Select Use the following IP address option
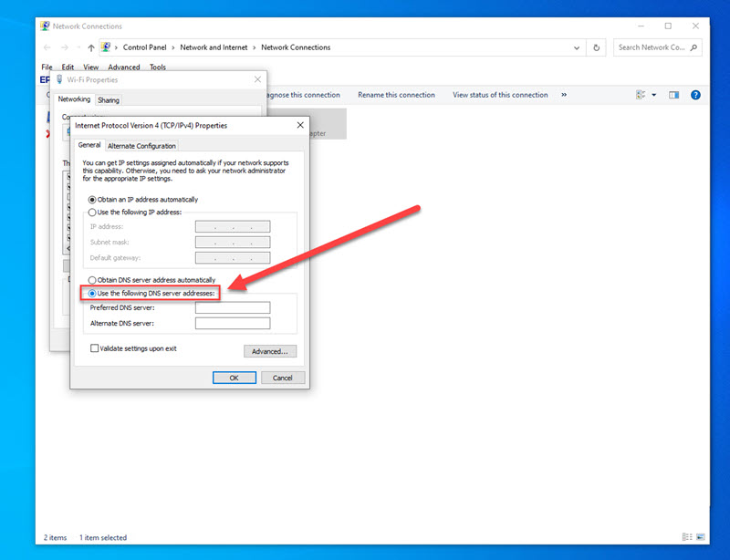Viewport: 730px width, 560px height. pyautogui.click(x=135, y=213)
